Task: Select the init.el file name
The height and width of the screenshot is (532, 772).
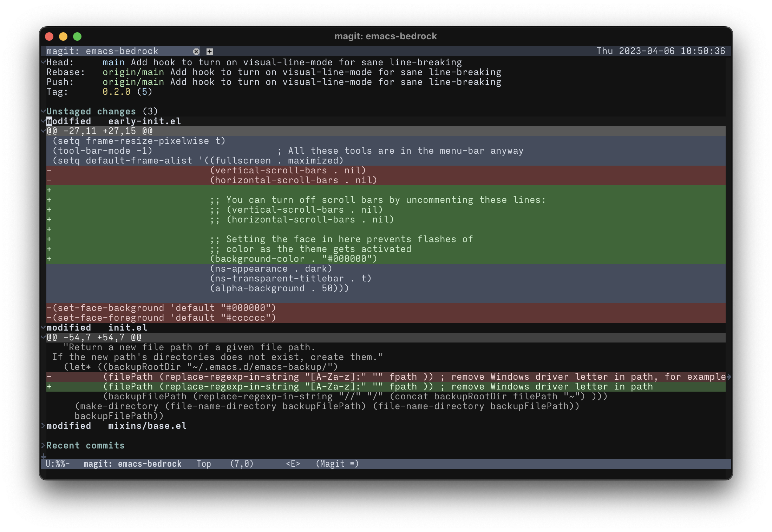Action: pyautogui.click(x=128, y=327)
